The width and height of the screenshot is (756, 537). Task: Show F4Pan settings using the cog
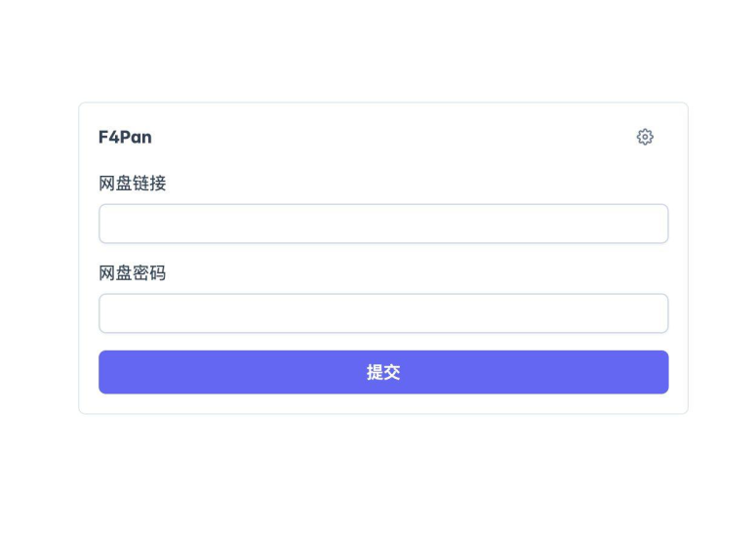645,137
